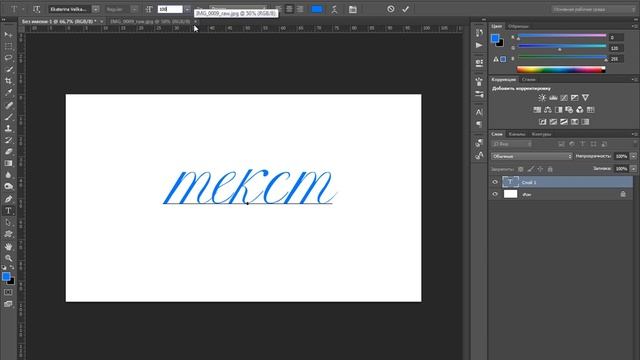
Task: Select the Healing Brush tool
Action: [8, 105]
